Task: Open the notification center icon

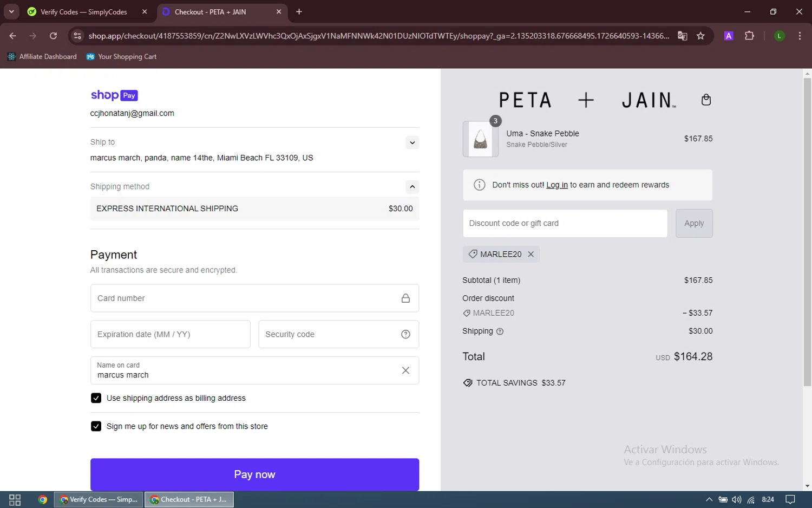Action: 790,500
